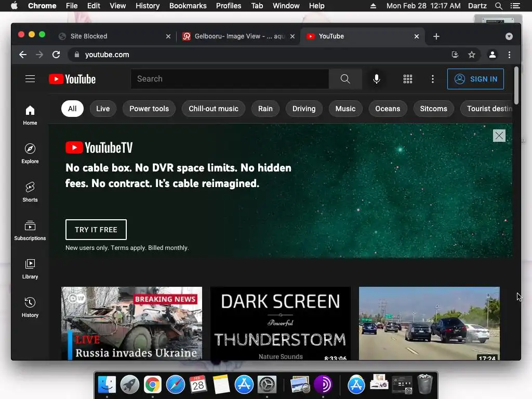Open the YouTube apps grid icon
Viewport: 532px width, 399px height.
407,79
